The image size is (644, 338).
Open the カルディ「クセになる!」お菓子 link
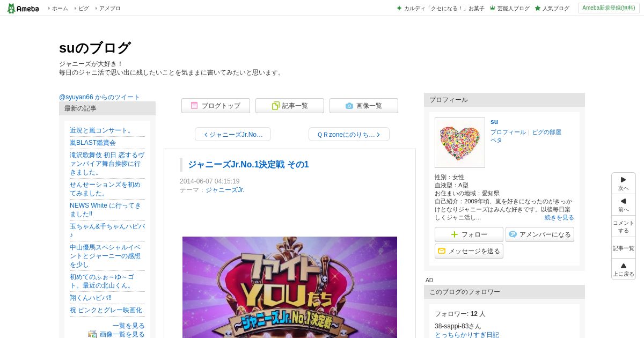click(444, 8)
